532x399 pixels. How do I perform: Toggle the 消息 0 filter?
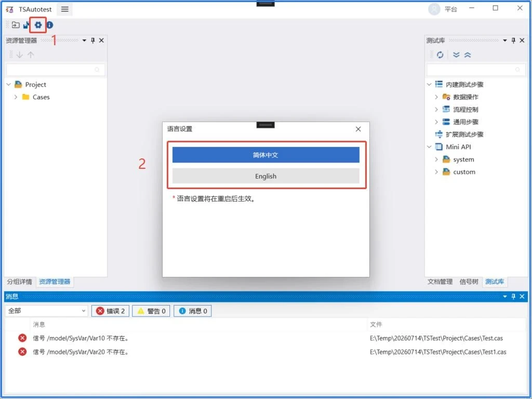(192, 311)
